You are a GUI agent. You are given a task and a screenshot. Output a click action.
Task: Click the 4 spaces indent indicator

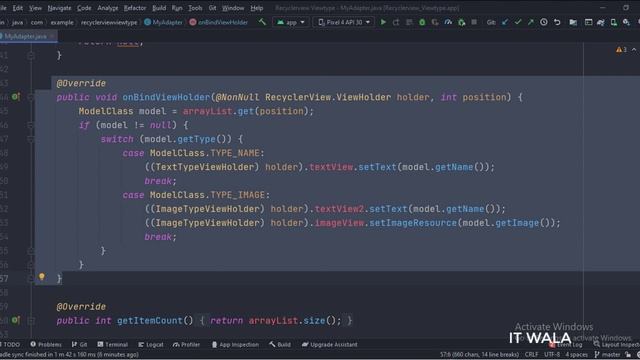(576, 354)
